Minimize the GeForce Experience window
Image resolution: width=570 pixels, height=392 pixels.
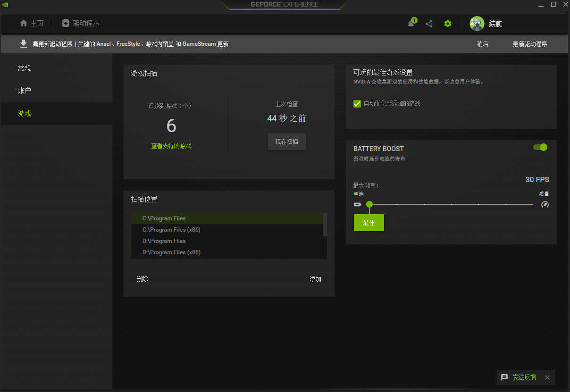tap(540, 5)
